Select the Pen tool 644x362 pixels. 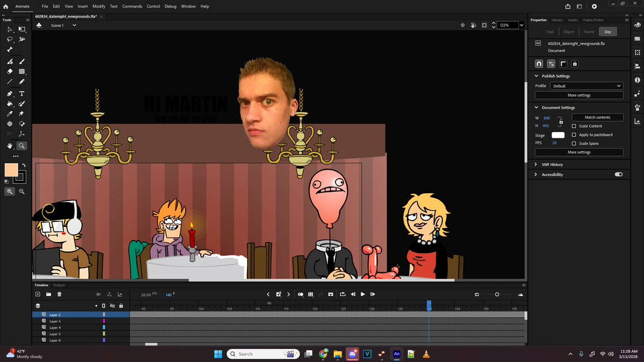[x=10, y=93]
